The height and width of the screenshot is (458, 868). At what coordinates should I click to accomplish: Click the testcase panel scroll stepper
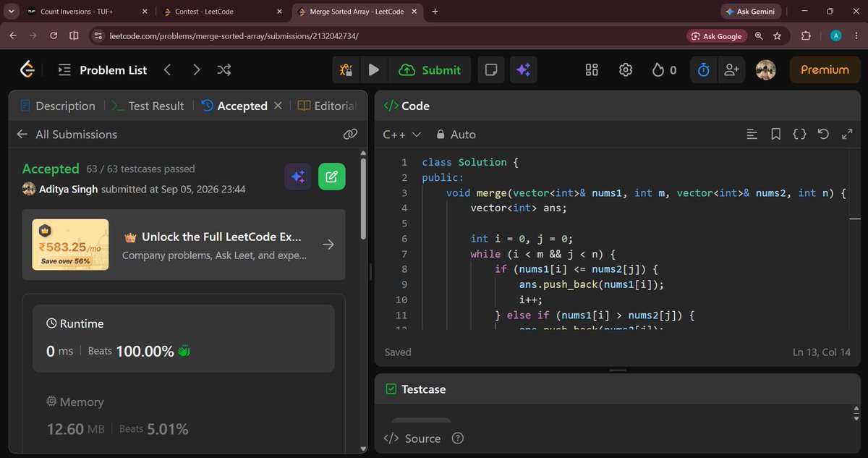(858, 414)
